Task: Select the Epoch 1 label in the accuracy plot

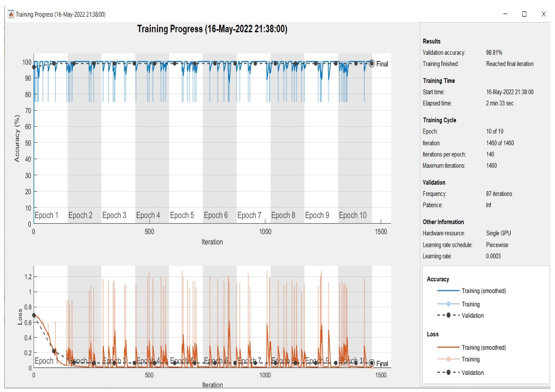Action: click(46, 215)
